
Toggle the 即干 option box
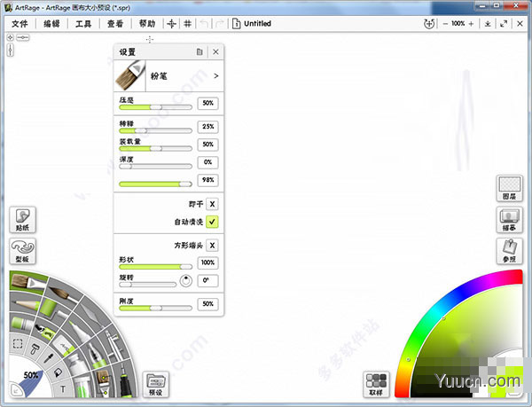pyautogui.click(x=212, y=204)
